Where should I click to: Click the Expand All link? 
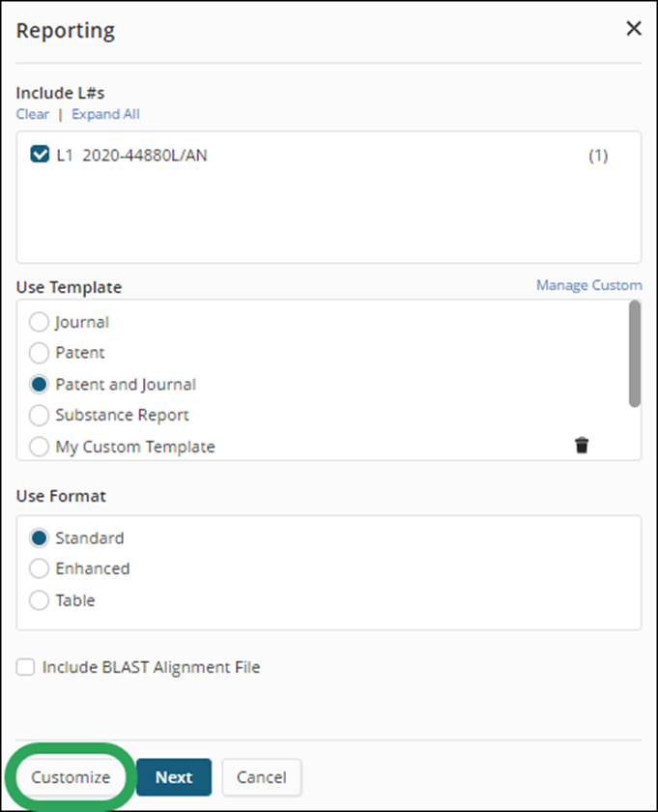(105, 114)
